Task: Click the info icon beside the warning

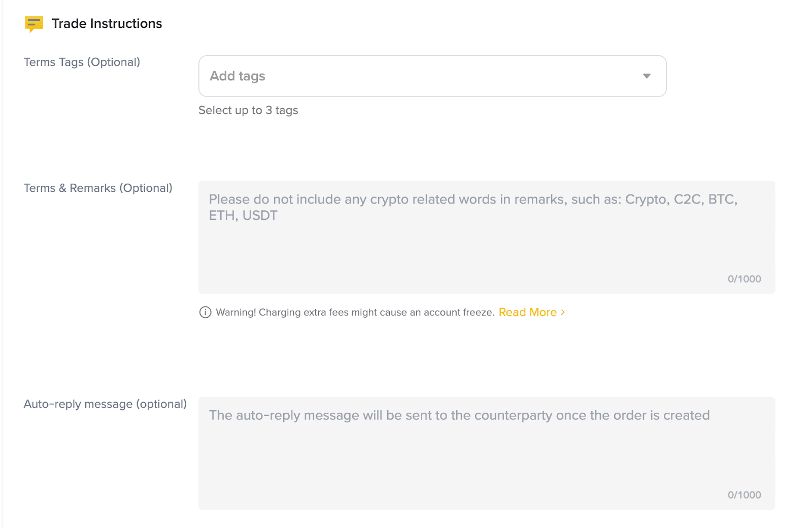Action: click(205, 312)
